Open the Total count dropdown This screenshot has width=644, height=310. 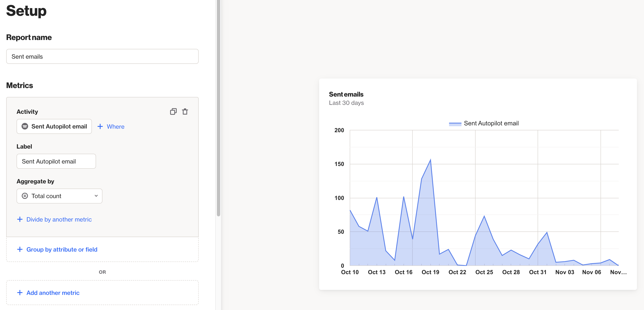pyautogui.click(x=60, y=196)
